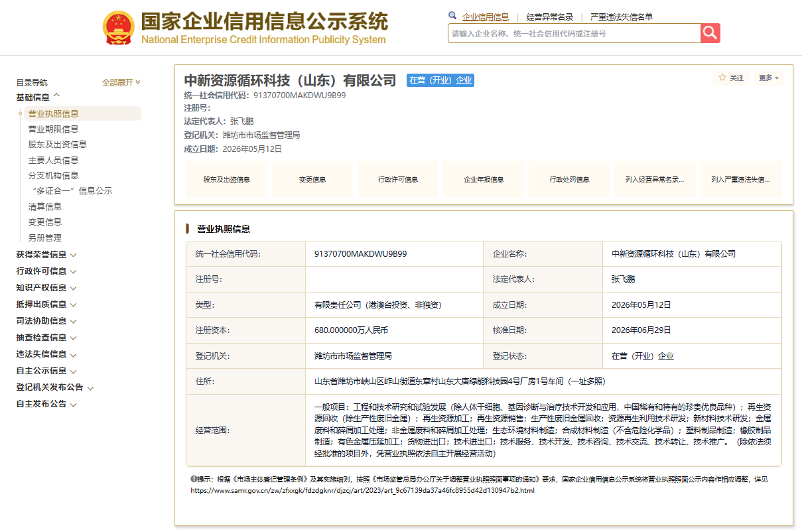The height and width of the screenshot is (532, 802).
Task: Expand the 抽查检查信息 section
Action: tap(46, 338)
